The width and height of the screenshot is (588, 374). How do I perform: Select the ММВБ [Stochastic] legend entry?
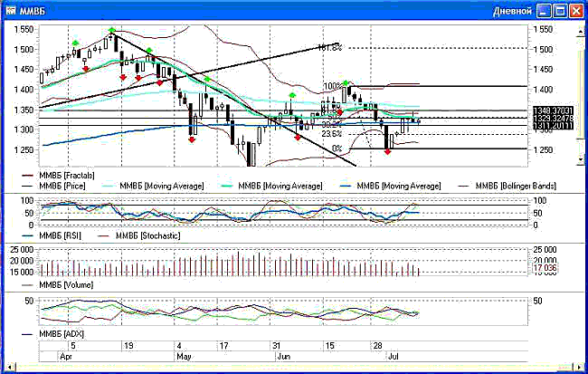pos(139,235)
